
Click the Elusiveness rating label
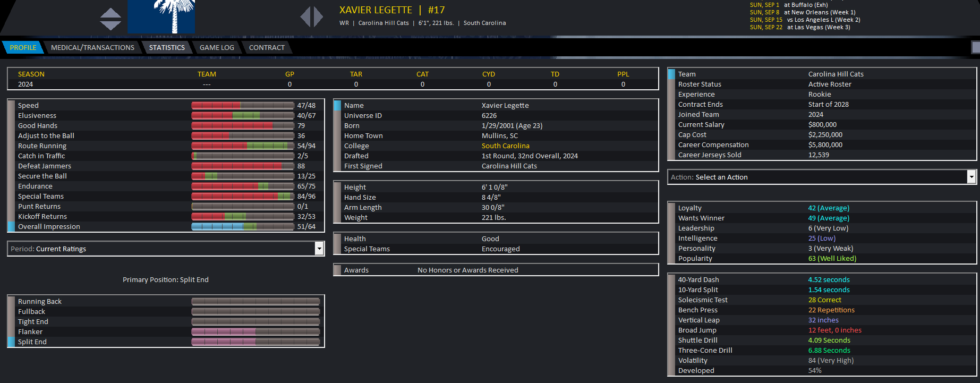coord(37,115)
